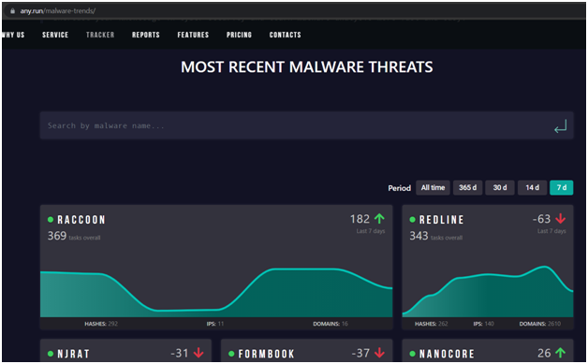Click the enter arrow icon in search bar
Screen dimensions: 588x364
click(560, 126)
